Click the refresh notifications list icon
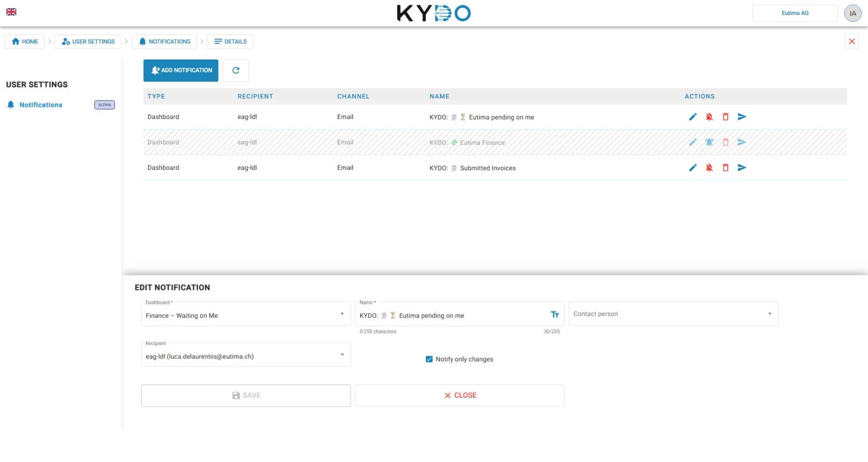The width and height of the screenshot is (868, 462). [236, 71]
